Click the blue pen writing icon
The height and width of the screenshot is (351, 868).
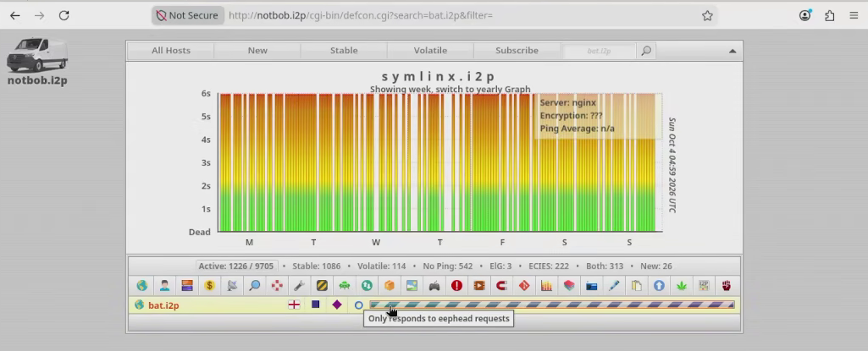pos(614,286)
